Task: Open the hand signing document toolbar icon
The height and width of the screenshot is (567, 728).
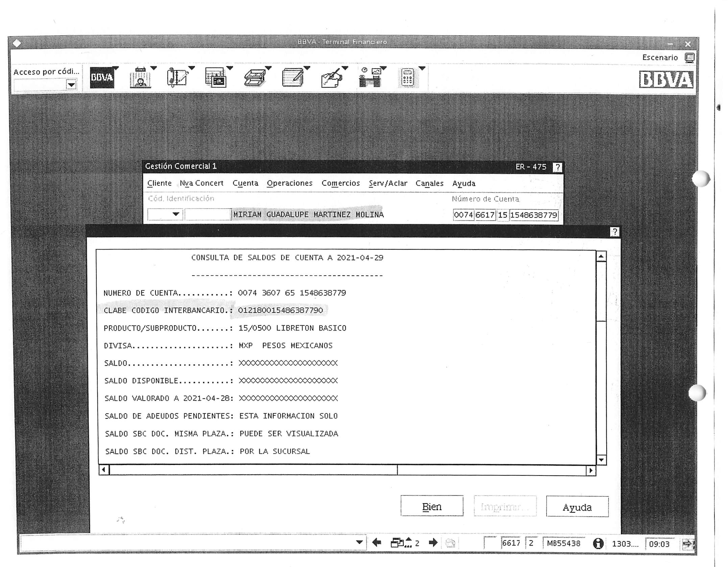Action: point(331,78)
